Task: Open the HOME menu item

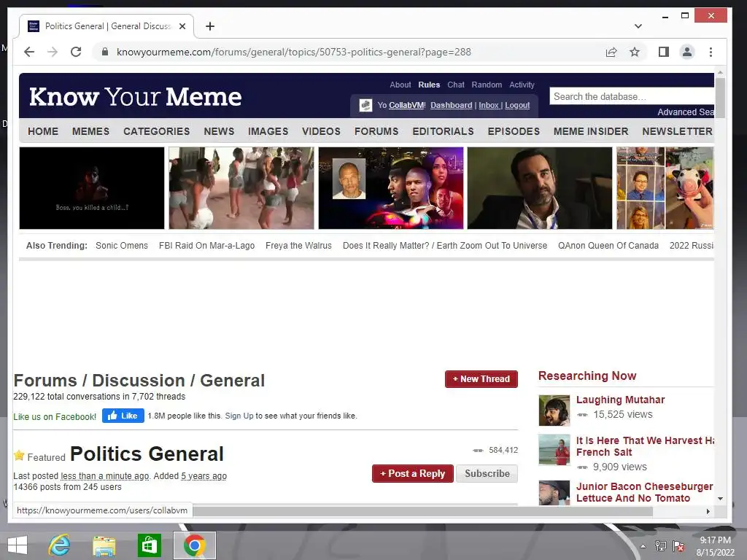Action: click(43, 131)
